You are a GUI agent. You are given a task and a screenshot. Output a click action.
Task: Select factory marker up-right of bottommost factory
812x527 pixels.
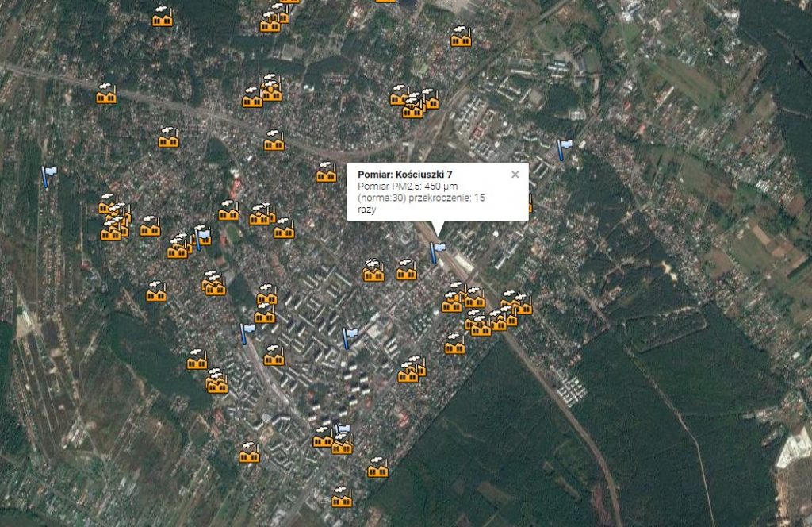(x=377, y=467)
